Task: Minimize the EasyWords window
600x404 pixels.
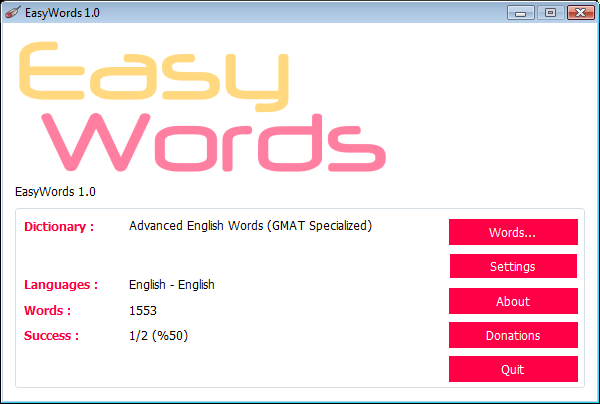Action: pyautogui.click(x=520, y=13)
